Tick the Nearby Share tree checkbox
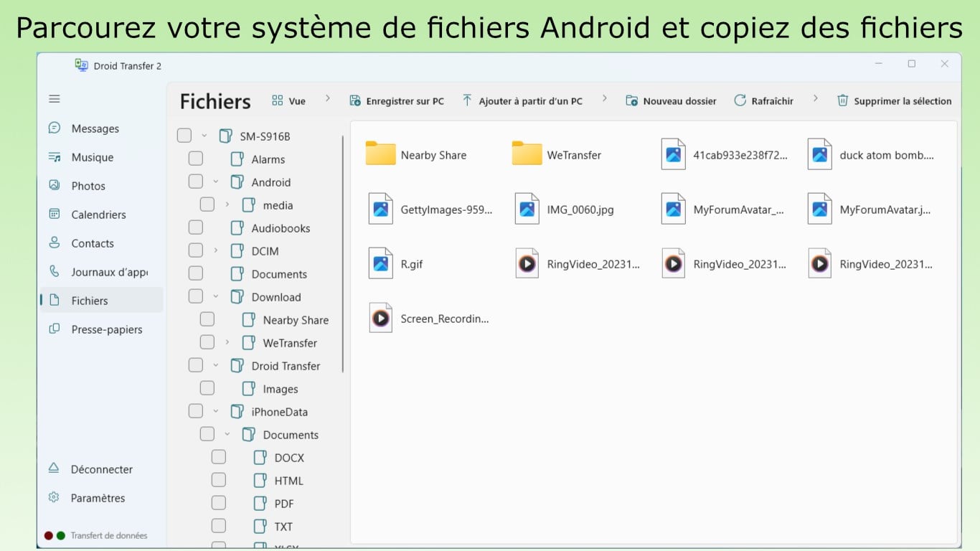 (207, 319)
